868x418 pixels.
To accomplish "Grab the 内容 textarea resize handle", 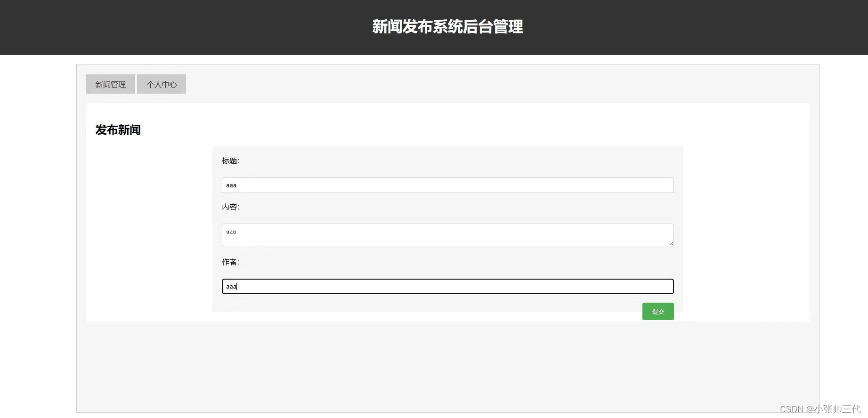I will coord(671,243).
